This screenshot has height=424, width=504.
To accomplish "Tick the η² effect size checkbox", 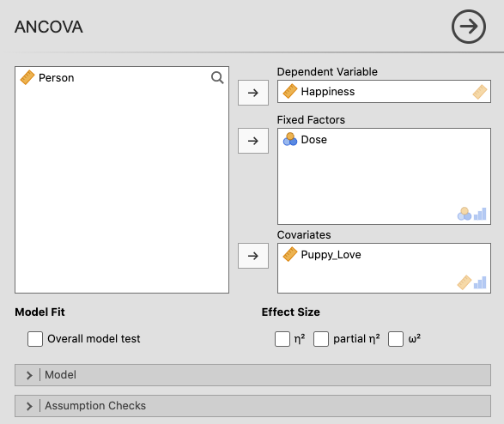I will tap(282, 339).
